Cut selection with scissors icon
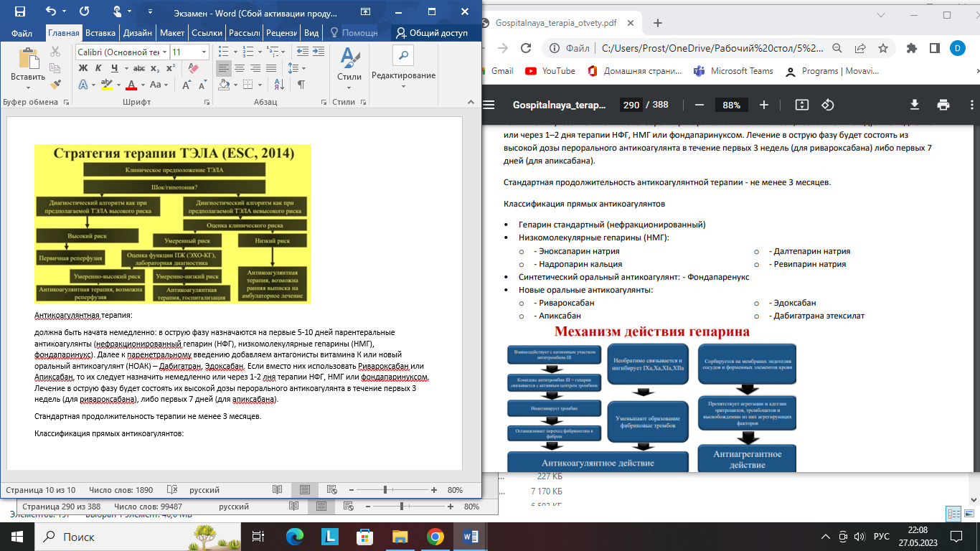 [x=56, y=52]
